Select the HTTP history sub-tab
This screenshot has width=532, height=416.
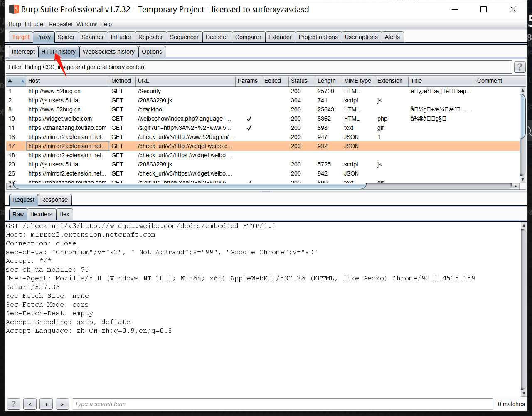tap(59, 52)
